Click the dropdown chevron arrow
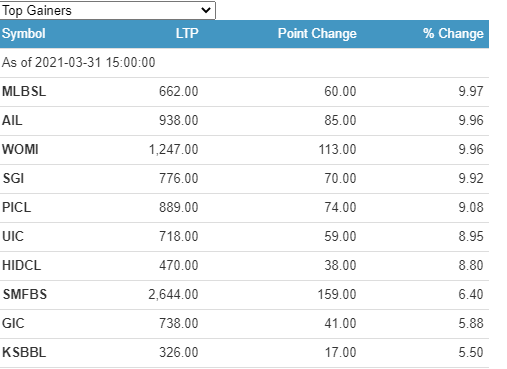Image resolution: width=507 pixels, height=369 pixels. [206, 10]
